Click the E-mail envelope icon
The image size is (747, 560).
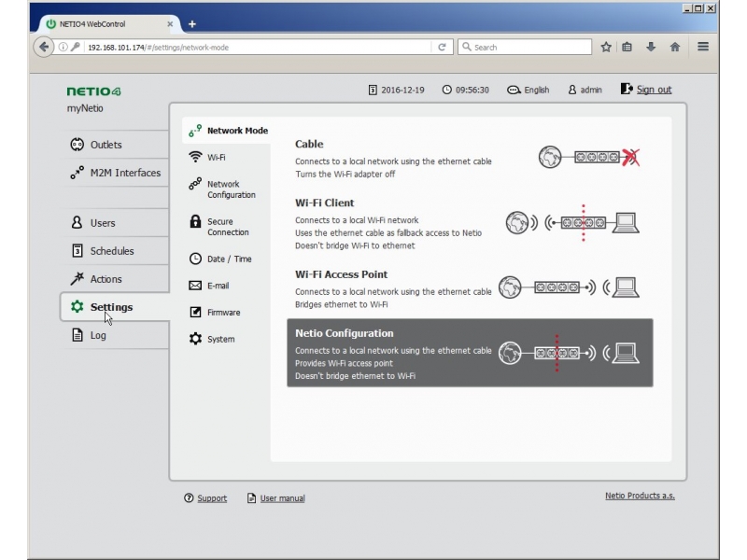[x=195, y=286]
